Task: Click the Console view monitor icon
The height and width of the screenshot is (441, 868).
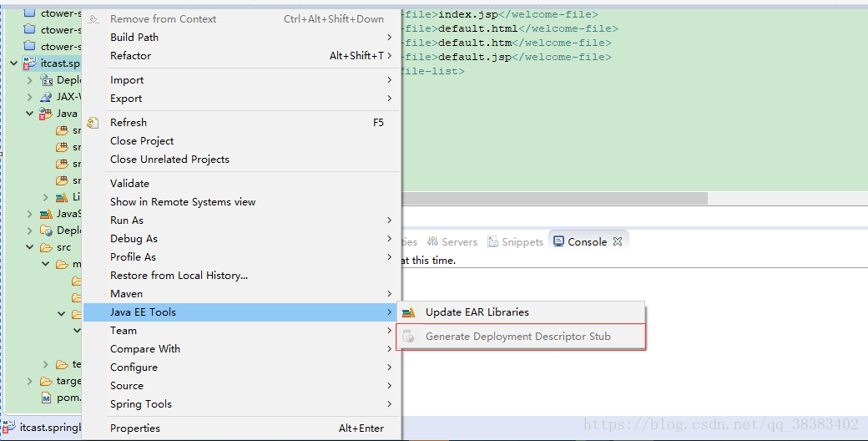Action: pos(558,241)
